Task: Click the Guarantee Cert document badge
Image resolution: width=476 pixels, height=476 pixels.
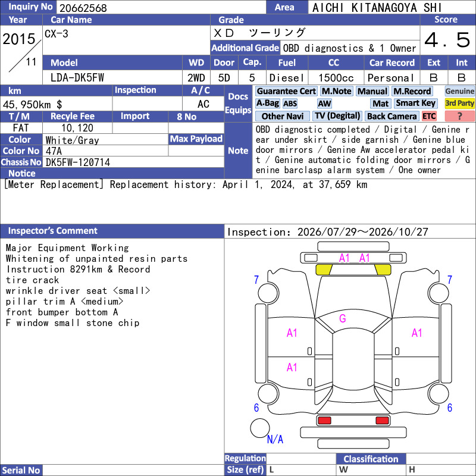Action: (x=286, y=91)
